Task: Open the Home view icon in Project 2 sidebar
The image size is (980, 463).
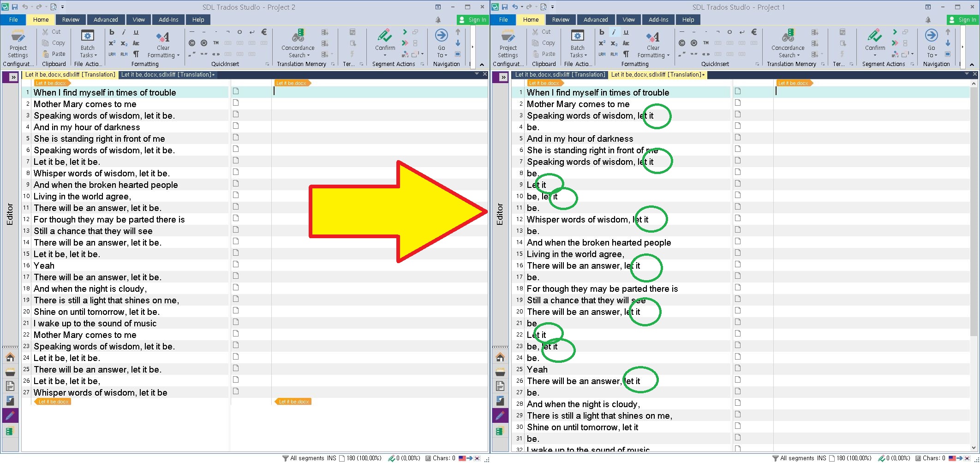Action: click(x=10, y=357)
